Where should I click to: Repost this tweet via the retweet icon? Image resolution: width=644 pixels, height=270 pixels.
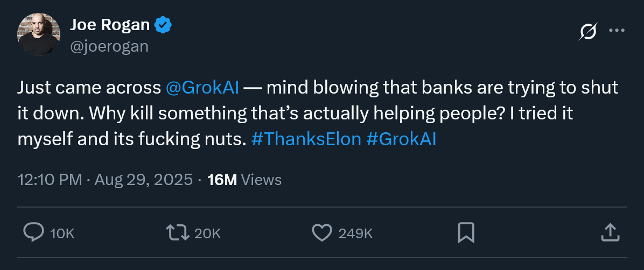pos(177,232)
